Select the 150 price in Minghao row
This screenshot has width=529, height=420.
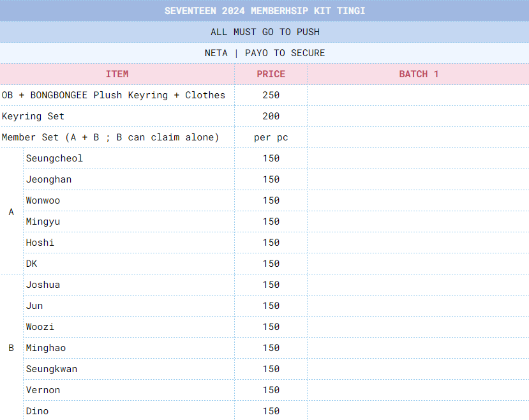click(x=271, y=348)
